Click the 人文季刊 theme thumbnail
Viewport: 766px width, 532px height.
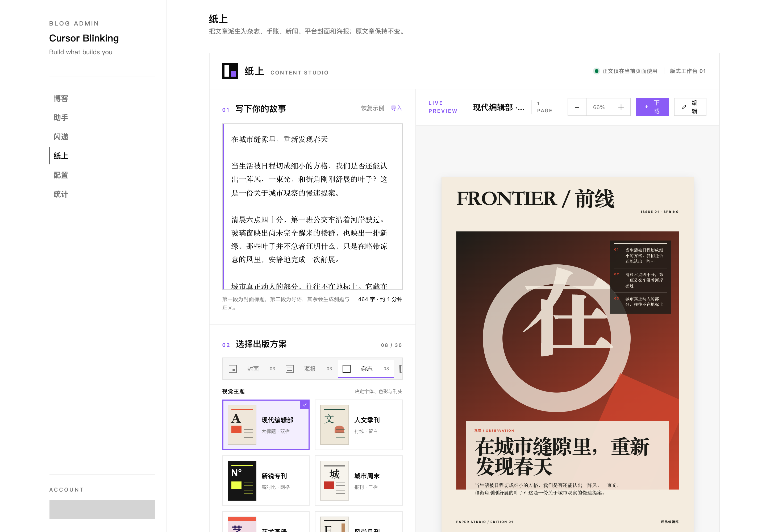334,425
